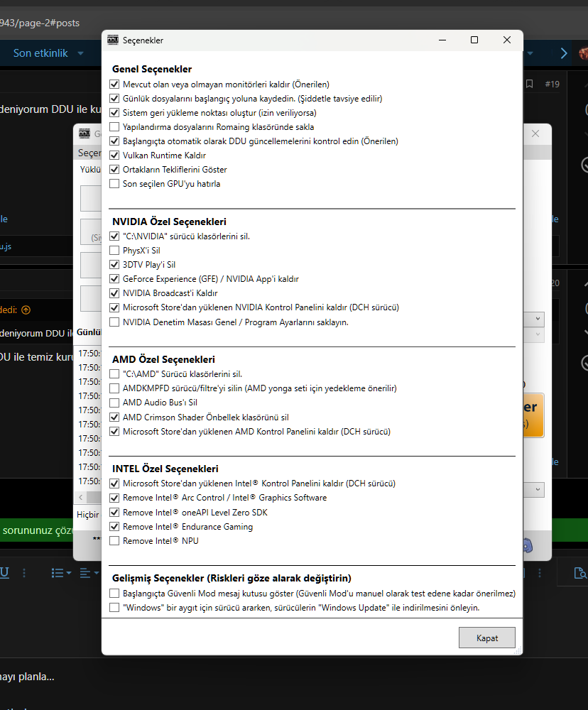Enable AMDKMPFD sürücü/filtre removal checkbox
The height and width of the screenshot is (710, 588).
pos(114,388)
